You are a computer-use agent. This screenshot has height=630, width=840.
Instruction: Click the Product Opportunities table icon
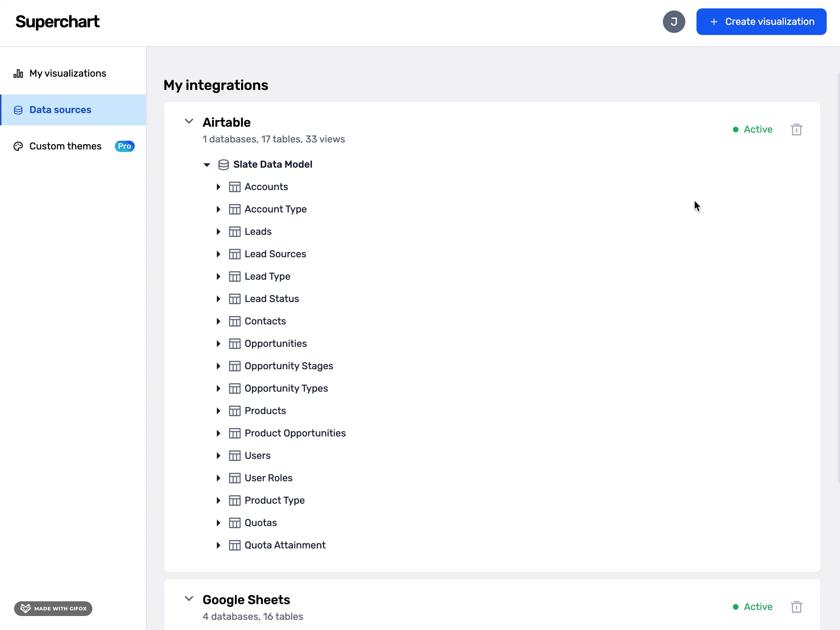[235, 433]
